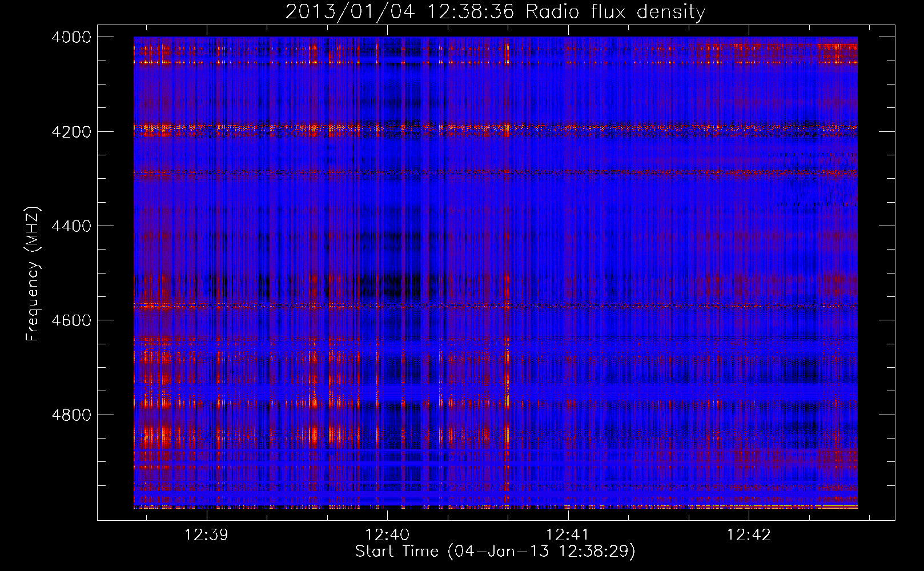
Task: Click the spectrogram at 12:39 and 4200 MHz
Action: pyautogui.click(x=206, y=131)
